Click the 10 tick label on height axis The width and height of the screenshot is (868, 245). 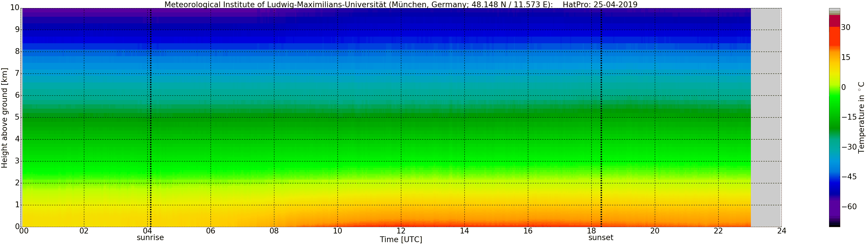tap(14, 8)
